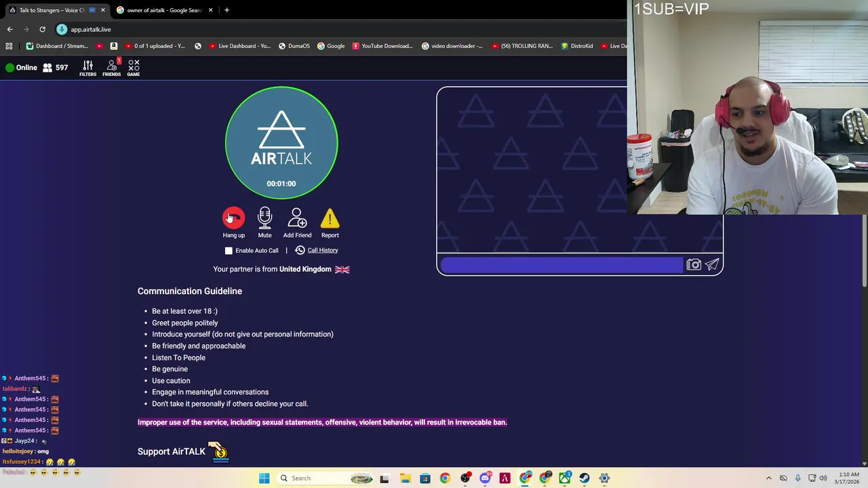
Task: Open Dashboard / Stream bookmark
Action: click(57, 46)
